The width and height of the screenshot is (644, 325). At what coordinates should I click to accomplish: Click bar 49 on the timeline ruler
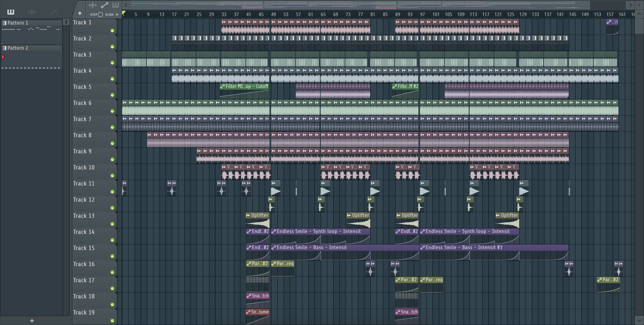273,15
